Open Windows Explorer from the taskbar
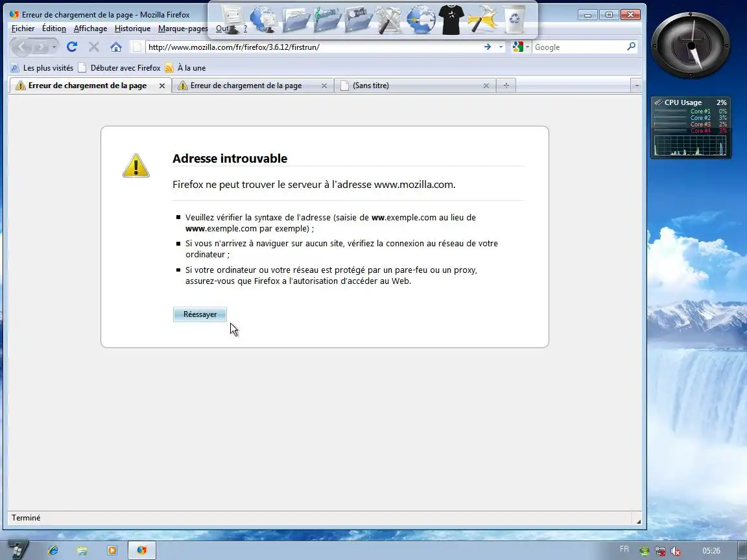Image resolution: width=747 pixels, height=560 pixels. pos(82,550)
